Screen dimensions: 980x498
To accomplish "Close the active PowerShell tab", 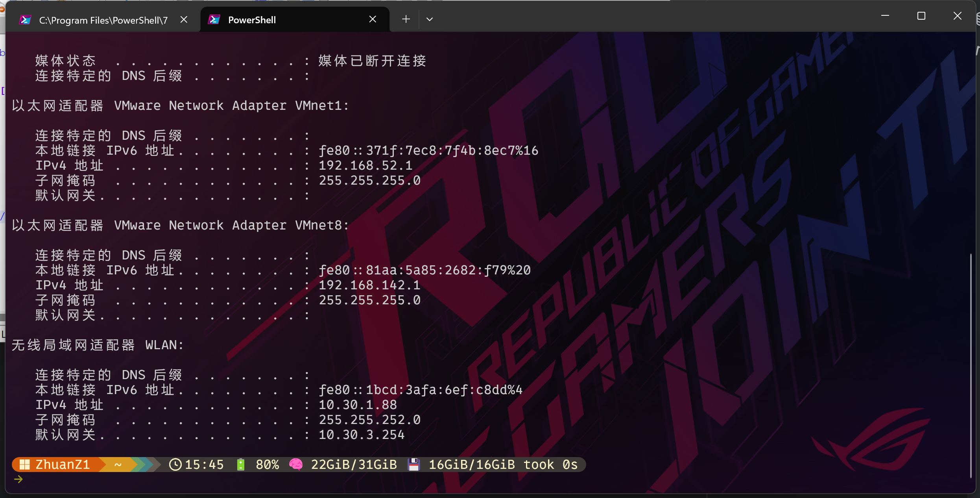I will point(373,19).
